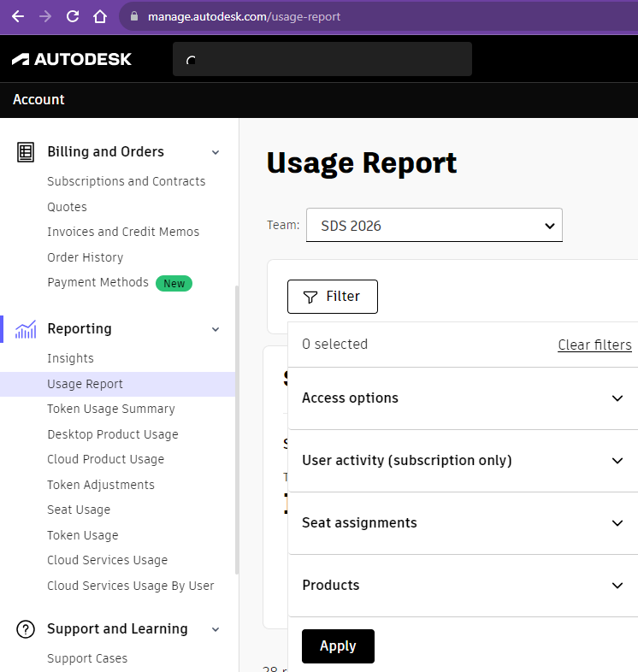
Task: Open the Quotes page
Action: (x=67, y=207)
